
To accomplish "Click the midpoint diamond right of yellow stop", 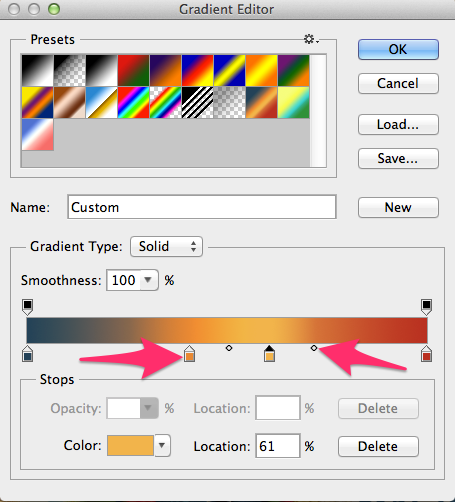I will 314,348.
